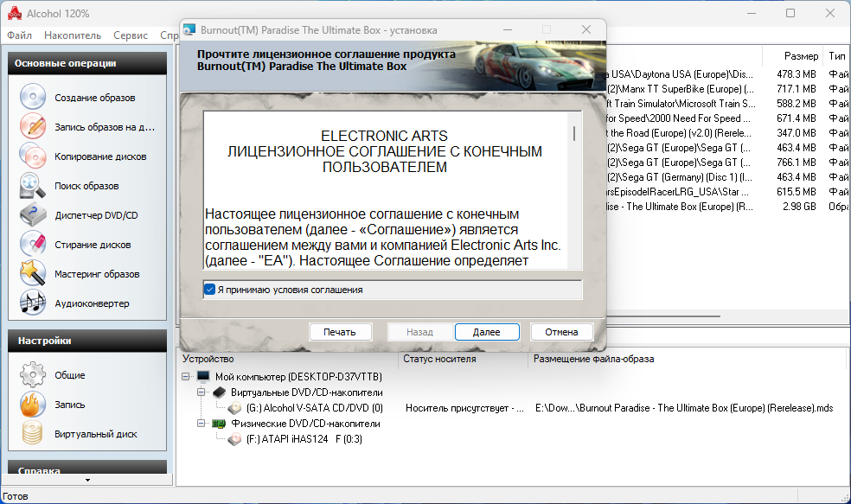Select the 2000 Need For Speed row
The width and height of the screenshot is (851, 504).
pyautogui.click(x=727, y=118)
